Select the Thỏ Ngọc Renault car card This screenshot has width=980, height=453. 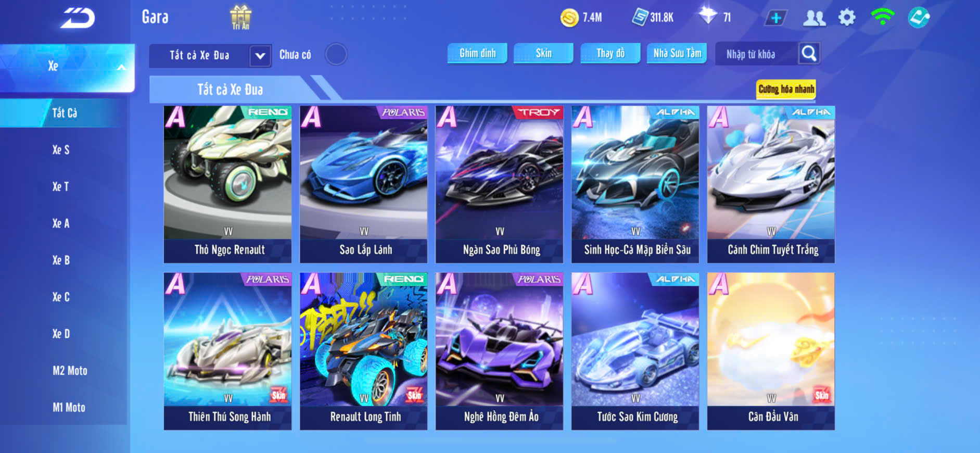click(x=227, y=184)
